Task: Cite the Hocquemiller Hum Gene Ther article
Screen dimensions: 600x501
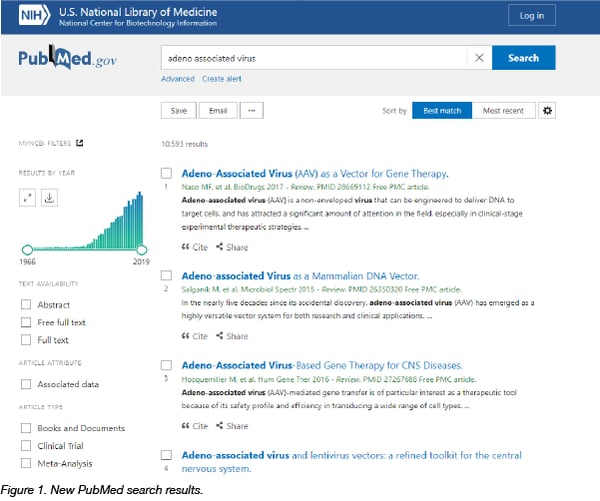Action: point(194,426)
